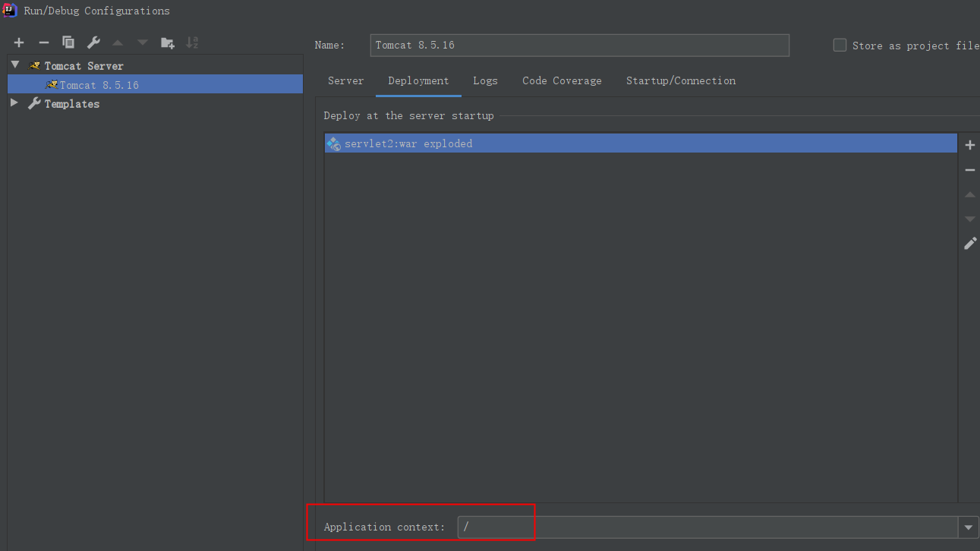Add new configuration with plus icon
This screenshot has width=980, height=551.
19,43
